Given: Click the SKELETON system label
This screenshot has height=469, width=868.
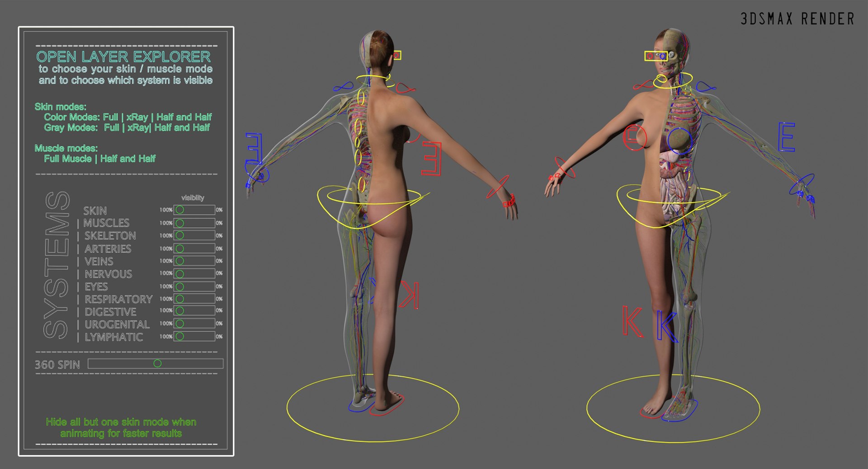Looking at the screenshot, I should click(x=110, y=236).
